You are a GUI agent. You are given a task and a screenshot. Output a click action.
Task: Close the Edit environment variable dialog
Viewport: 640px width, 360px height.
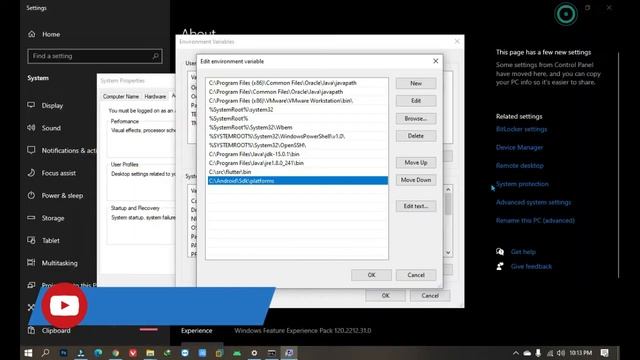pyautogui.click(x=436, y=61)
